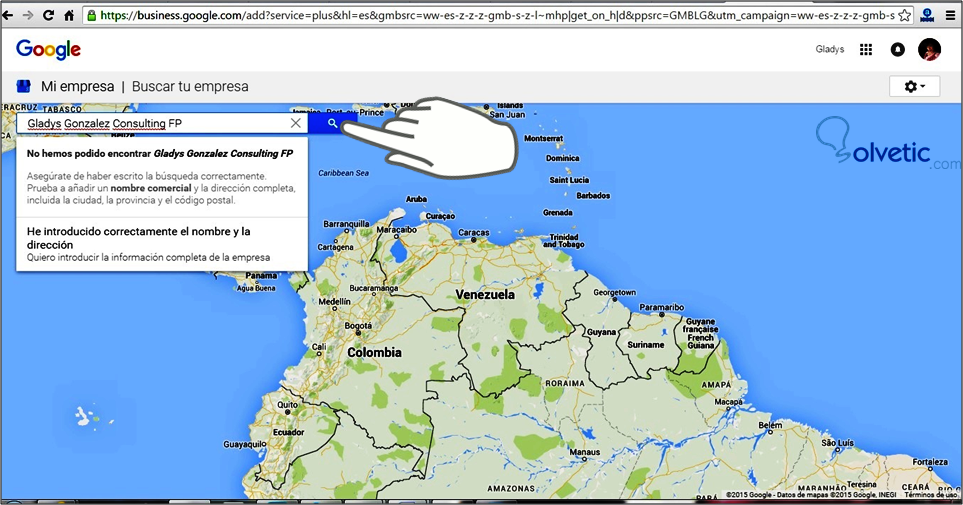
Task: Click the Bogotá city label
Action: coord(358,326)
